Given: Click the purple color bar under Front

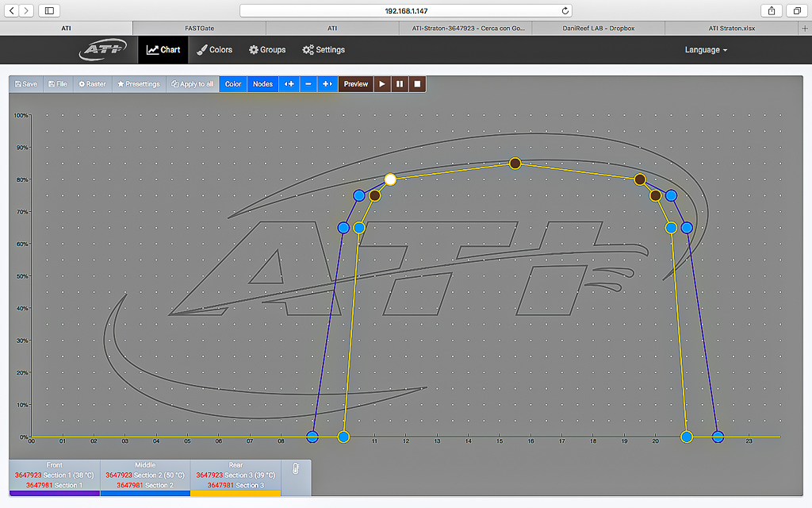Looking at the screenshot, I should 55,494.
